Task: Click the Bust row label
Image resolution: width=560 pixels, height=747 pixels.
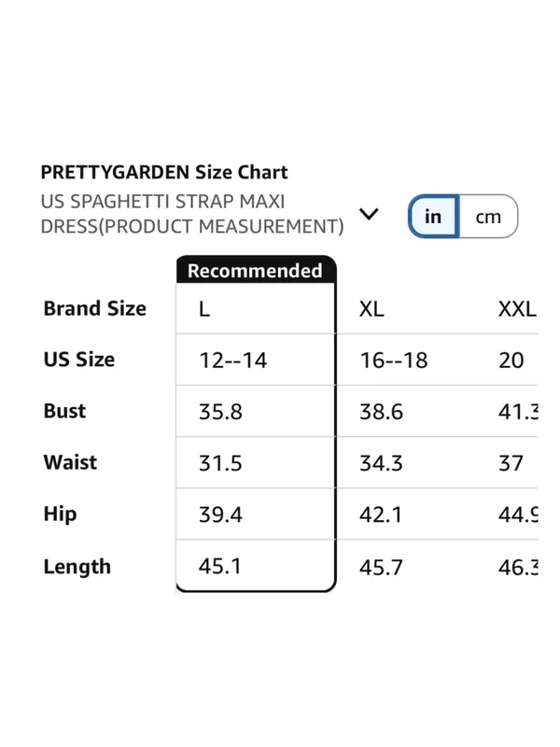Action: (64, 411)
